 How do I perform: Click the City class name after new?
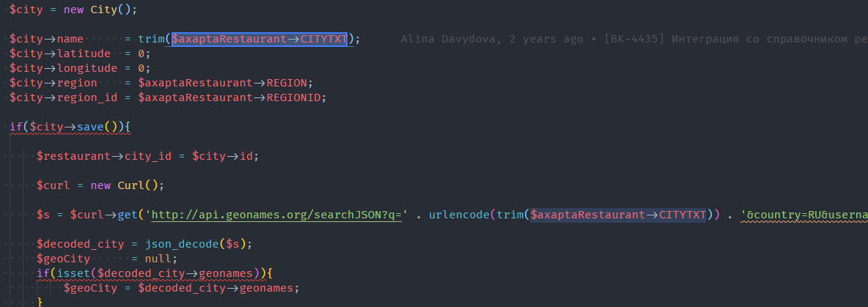coord(103,11)
